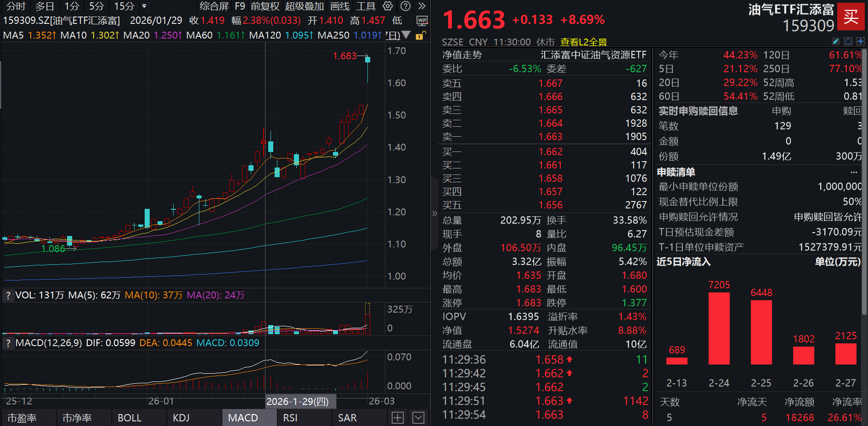Select the 市盈率 indicator tab
The height and width of the screenshot is (426, 868).
28,418
